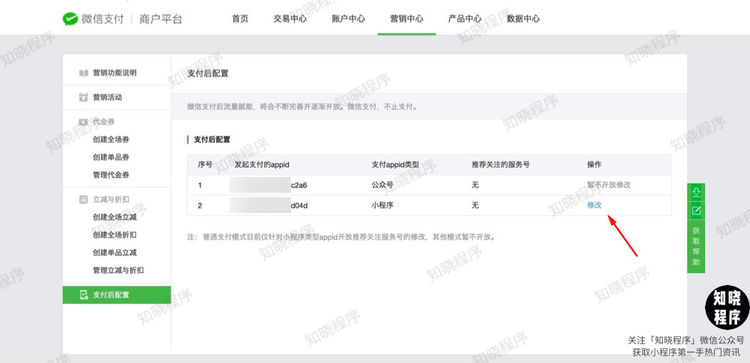The height and width of the screenshot is (363, 750).
Task: Click the 支付后配置 sidebar icon
Action: [84, 295]
